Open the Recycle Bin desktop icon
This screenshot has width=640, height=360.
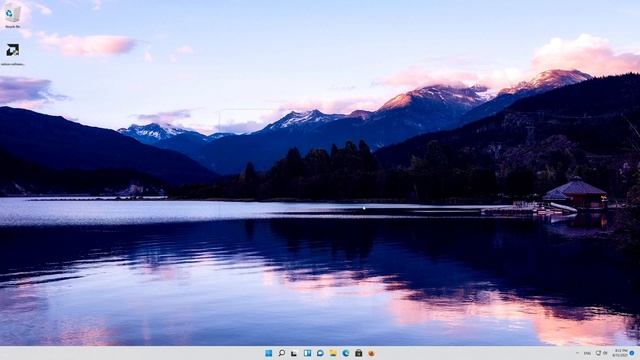[13, 16]
